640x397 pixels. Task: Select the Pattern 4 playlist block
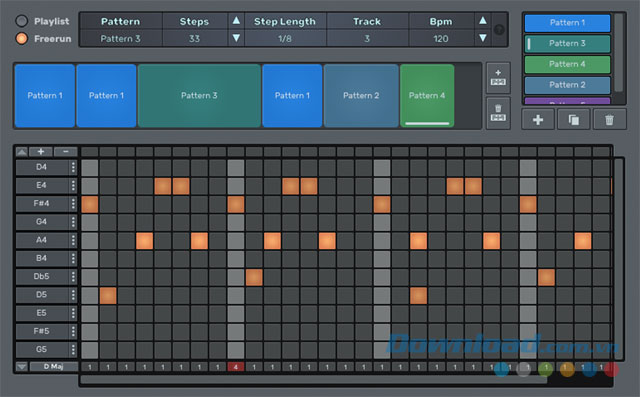coord(427,95)
